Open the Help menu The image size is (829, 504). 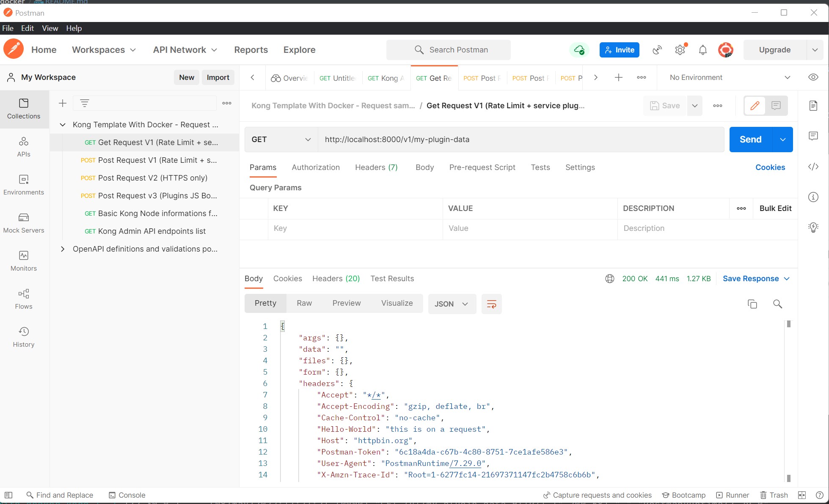[x=74, y=28]
